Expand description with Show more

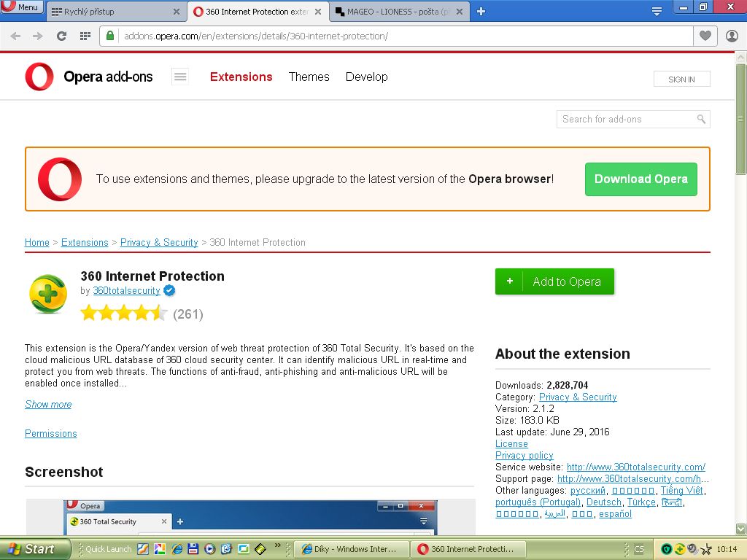point(48,404)
